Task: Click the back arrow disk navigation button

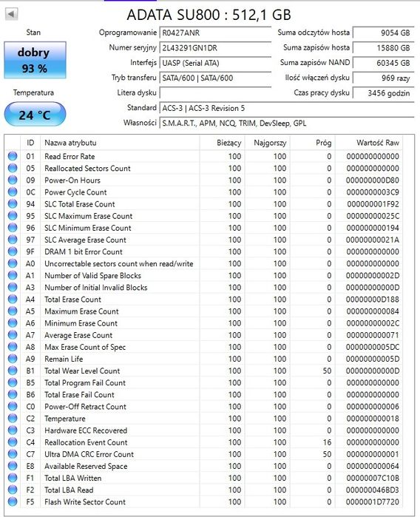Action: pos(11,14)
